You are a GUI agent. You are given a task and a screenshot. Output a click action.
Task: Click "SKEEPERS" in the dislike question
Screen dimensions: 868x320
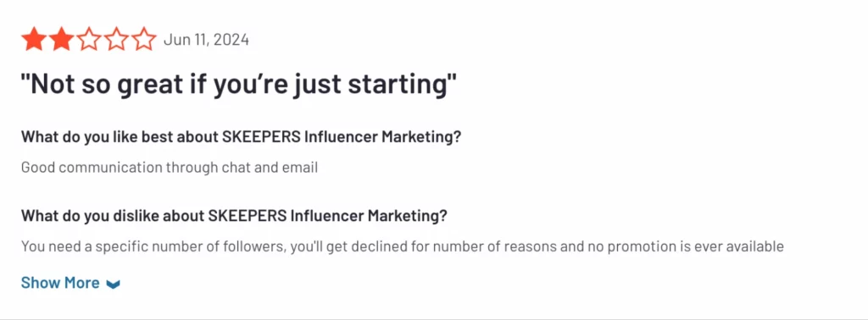(x=247, y=216)
